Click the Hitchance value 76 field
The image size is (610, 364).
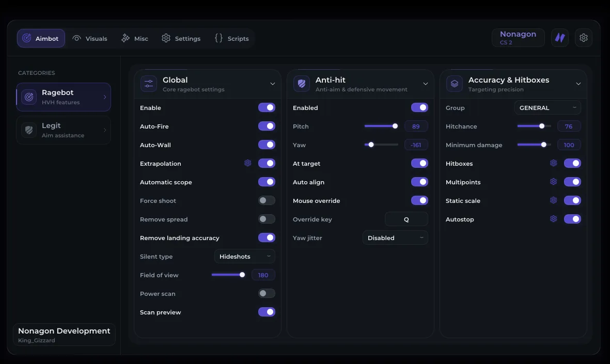coord(569,126)
